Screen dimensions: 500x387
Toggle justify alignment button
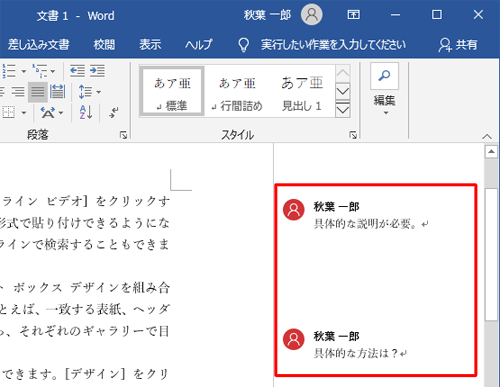click(x=37, y=92)
